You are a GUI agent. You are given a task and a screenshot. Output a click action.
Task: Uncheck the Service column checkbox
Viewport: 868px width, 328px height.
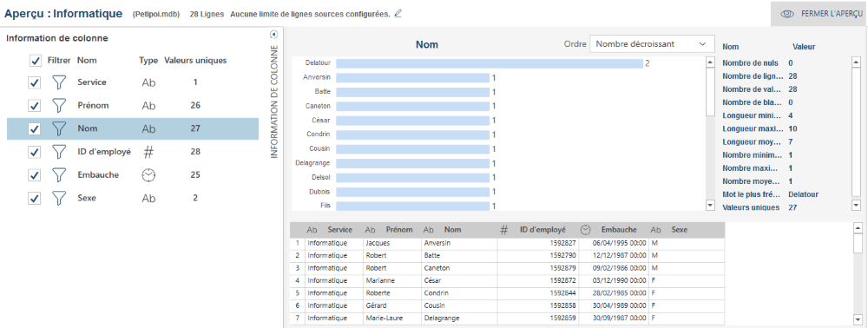coord(35,82)
